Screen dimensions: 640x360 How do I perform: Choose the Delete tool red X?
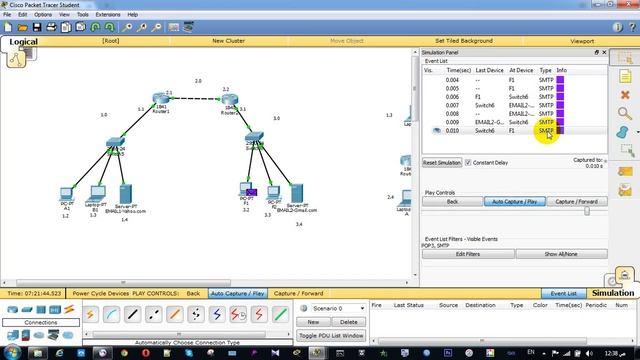[x=625, y=95]
